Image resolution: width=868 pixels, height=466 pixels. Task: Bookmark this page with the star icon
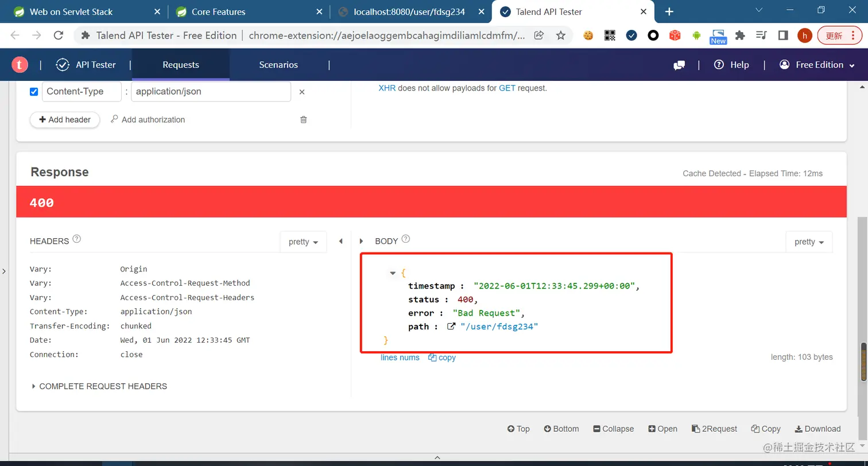coord(561,35)
